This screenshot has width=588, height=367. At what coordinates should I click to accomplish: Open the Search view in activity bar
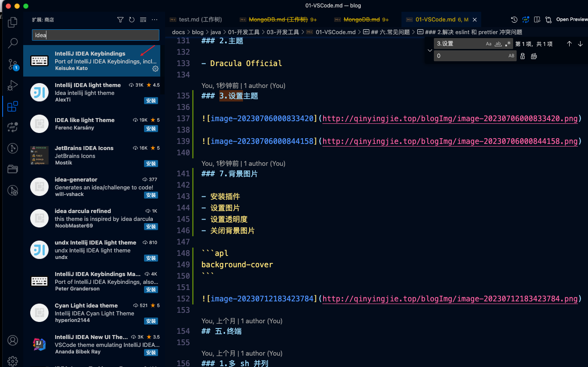[13, 43]
